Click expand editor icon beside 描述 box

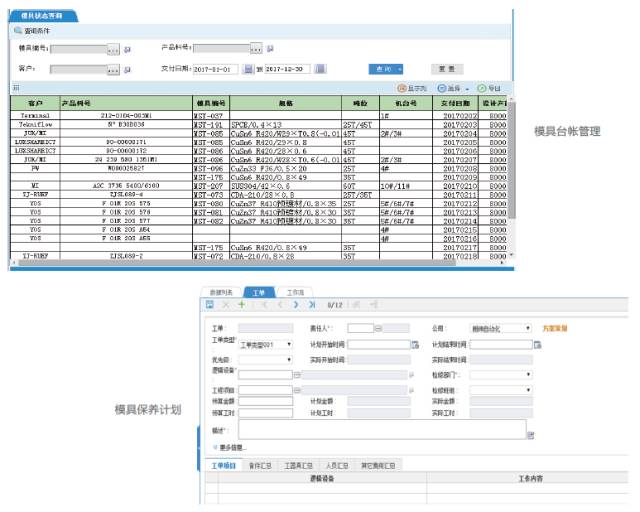(x=531, y=435)
